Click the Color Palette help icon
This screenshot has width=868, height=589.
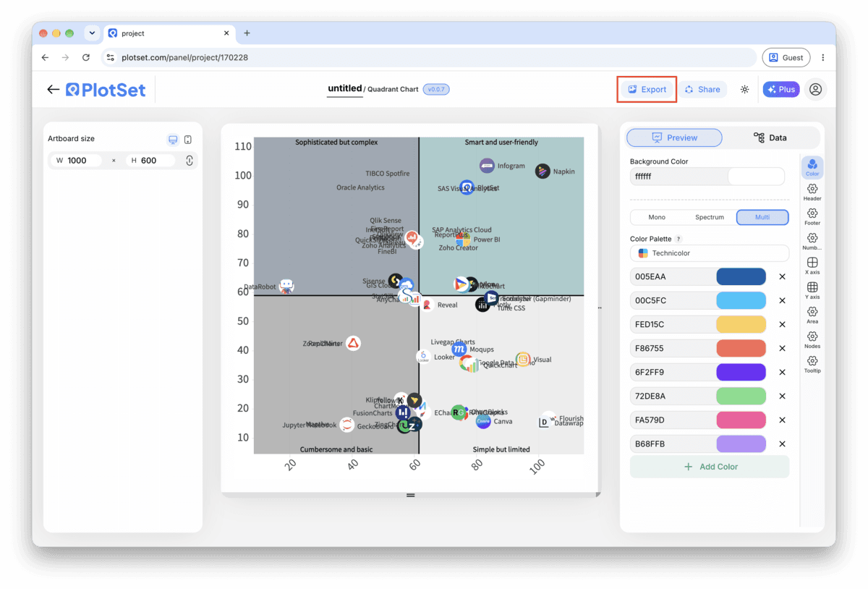pos(678,239)
